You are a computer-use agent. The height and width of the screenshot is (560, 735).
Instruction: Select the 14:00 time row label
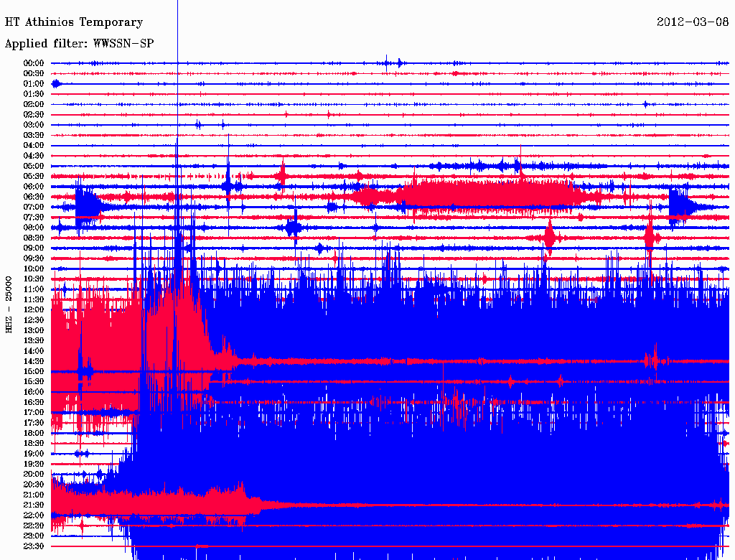pos(34,351)
